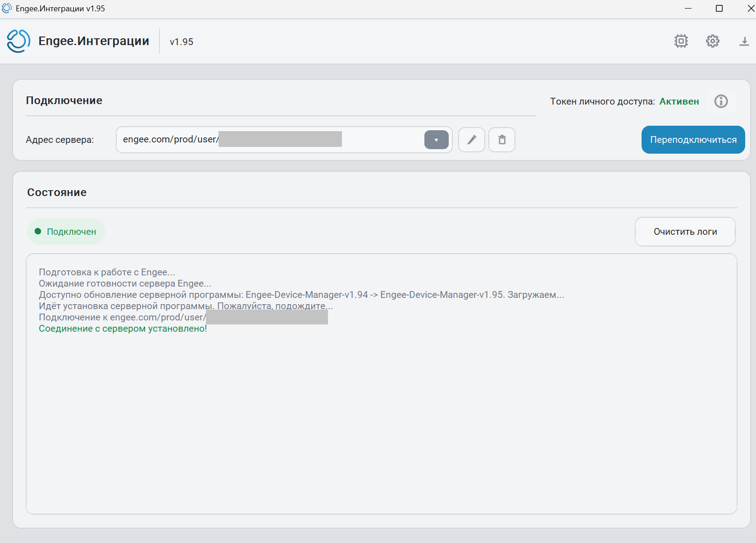The image size is (756, 543).
Task: Open the devices chip icon in header
Action: [x=681, y=41]
